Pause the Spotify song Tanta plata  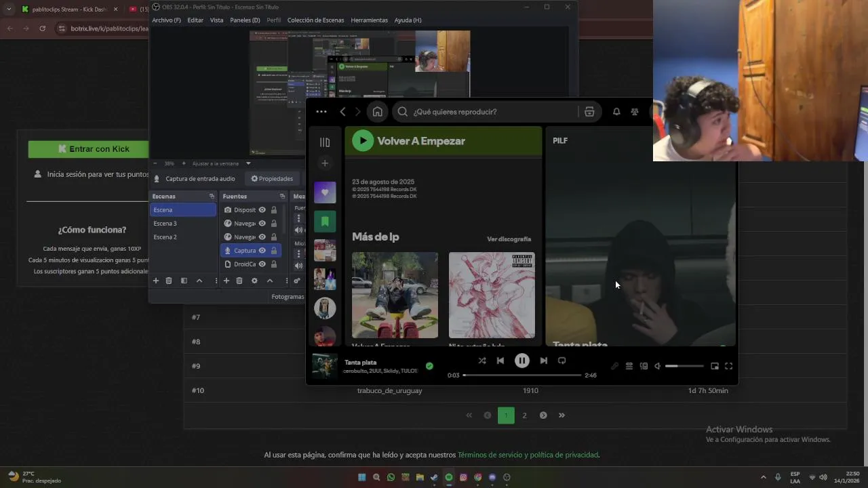(521, 361)
